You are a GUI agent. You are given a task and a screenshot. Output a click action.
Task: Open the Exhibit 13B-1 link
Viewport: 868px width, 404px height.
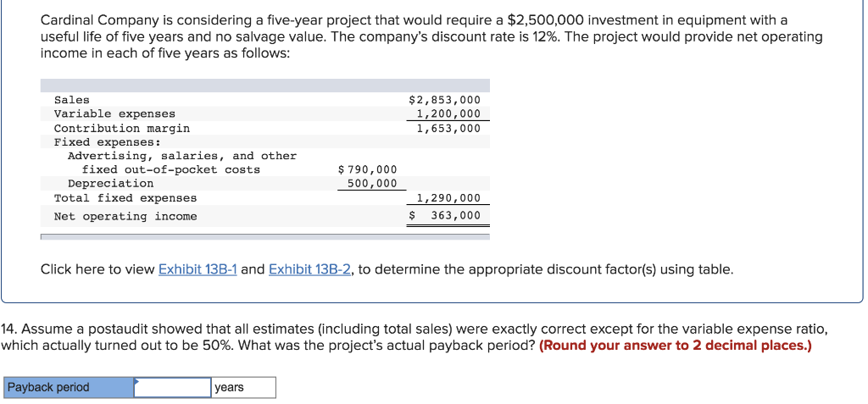[x=198, y=269]
